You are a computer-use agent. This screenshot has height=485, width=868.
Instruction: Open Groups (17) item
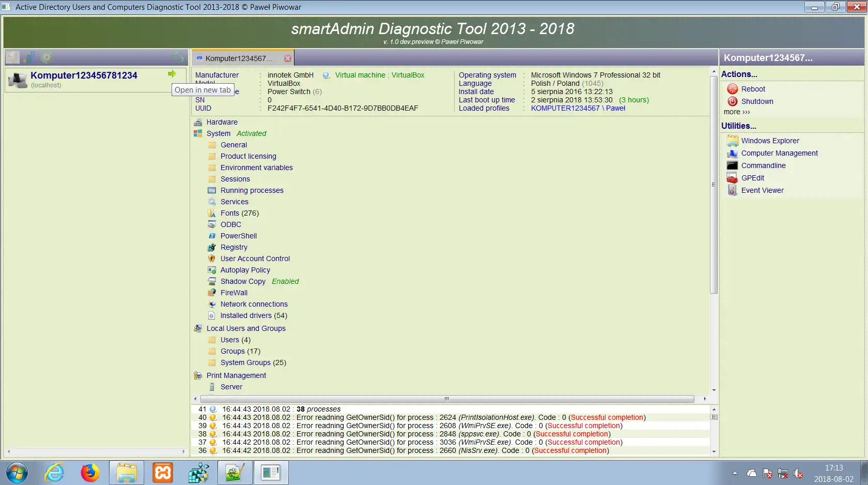click(x=240, y=351)
